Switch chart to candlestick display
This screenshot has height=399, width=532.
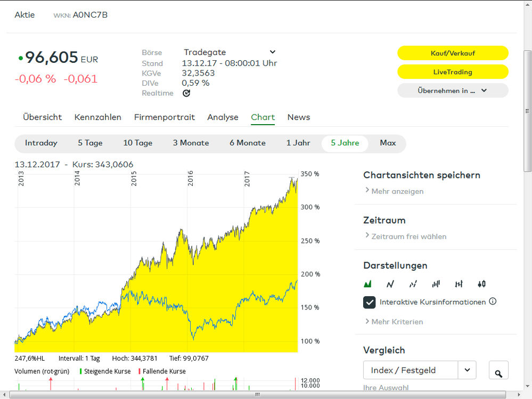pos(481,283)
